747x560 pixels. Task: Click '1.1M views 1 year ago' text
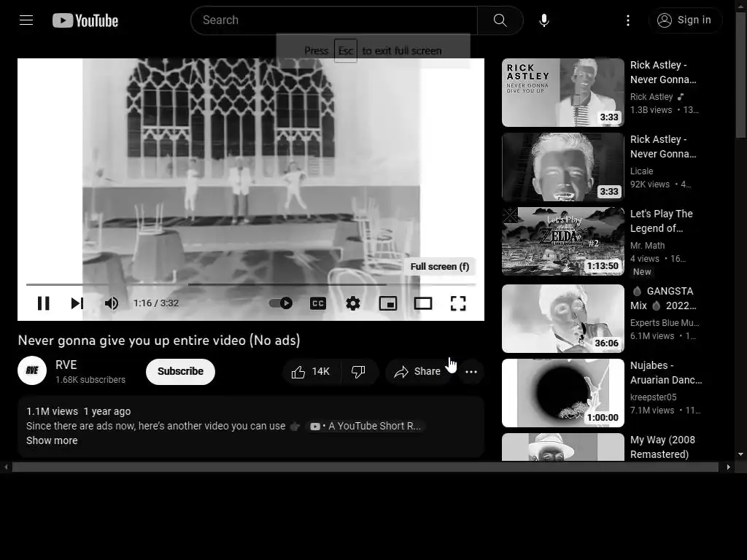[x=79, y=411]
